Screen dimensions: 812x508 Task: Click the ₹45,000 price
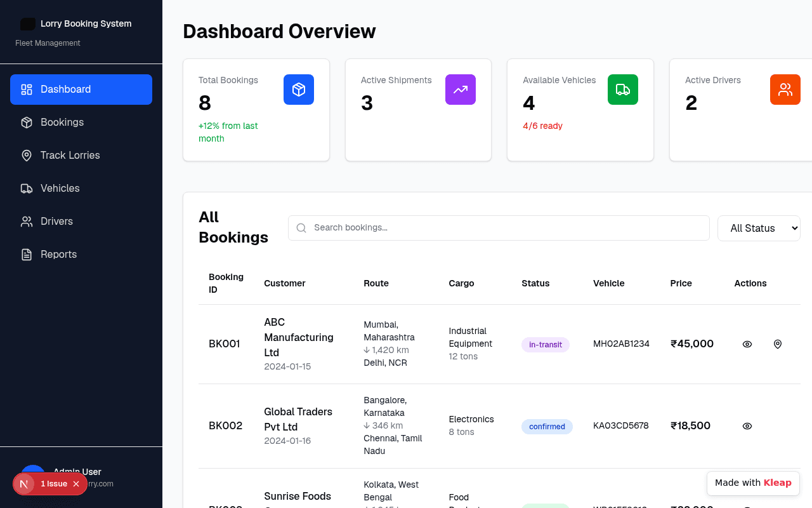pos(692,344)
